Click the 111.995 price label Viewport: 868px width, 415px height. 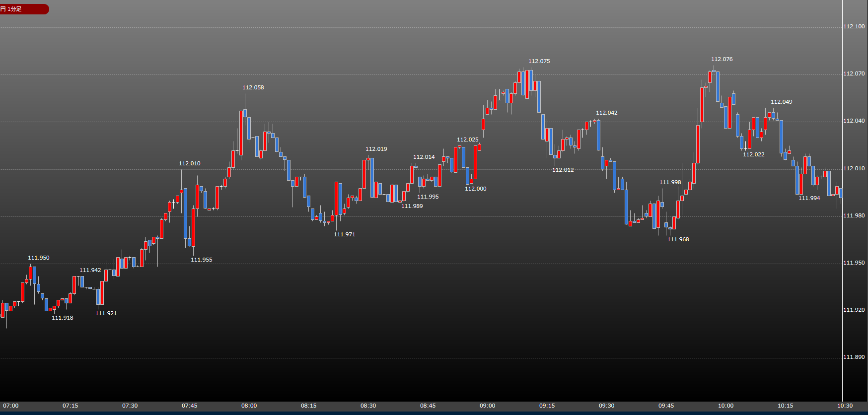click(428, 197)
